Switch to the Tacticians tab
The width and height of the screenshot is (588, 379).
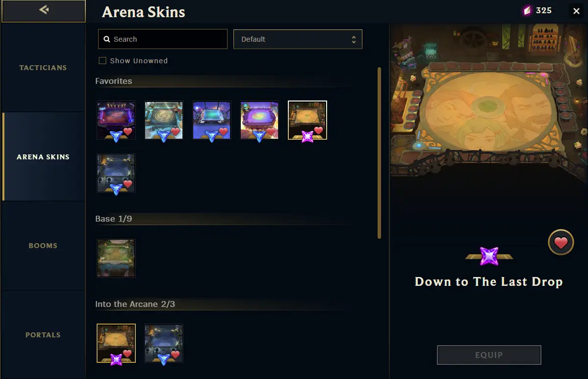(43, 68)
